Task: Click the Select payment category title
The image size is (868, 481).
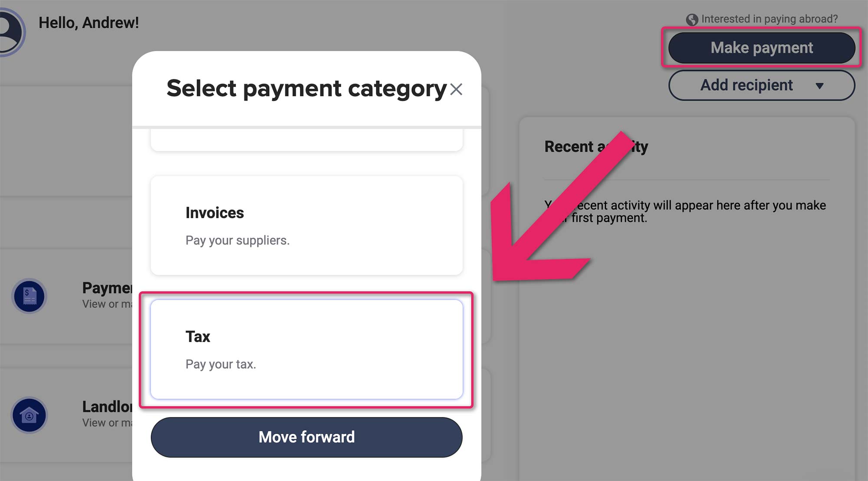Action: [306, 88]
